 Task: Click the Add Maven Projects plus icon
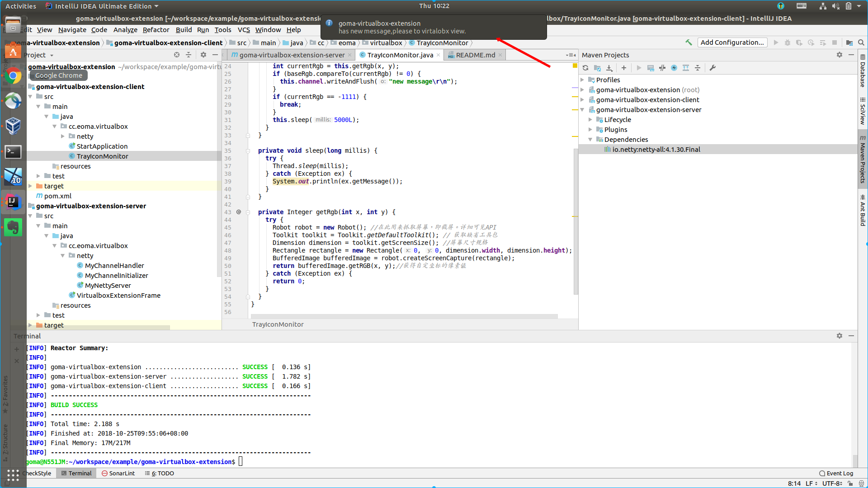click(624, 68)
